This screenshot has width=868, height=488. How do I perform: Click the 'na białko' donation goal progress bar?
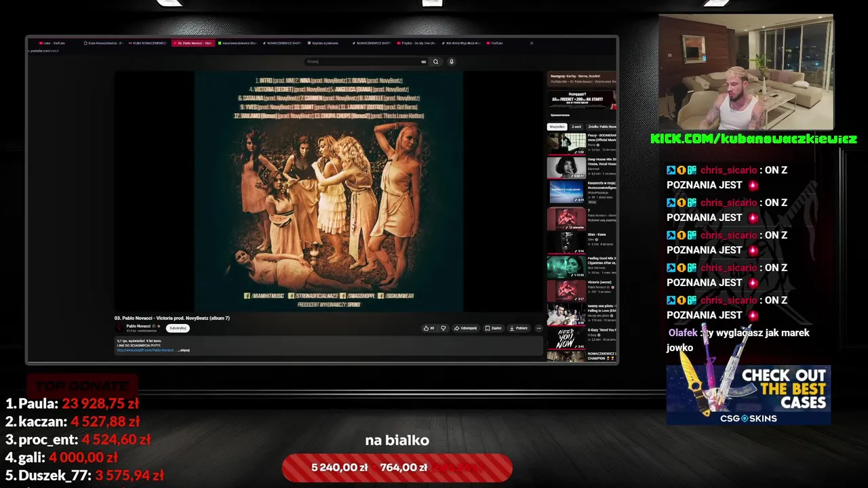coord(397,468)
